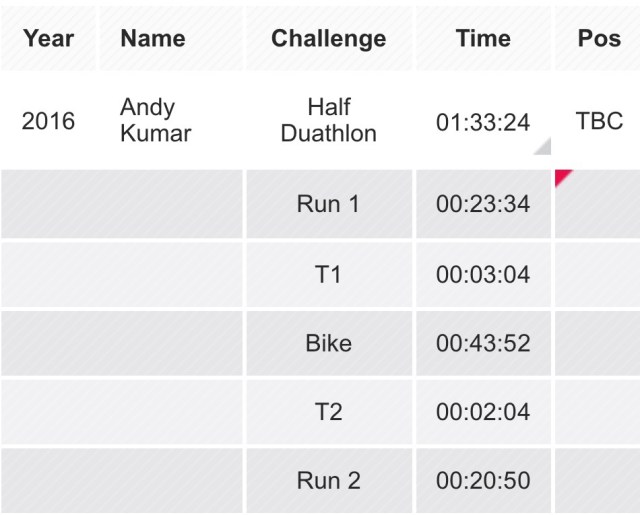Click the Run 1 time 00:23:34
The width and height of the screenshot is (640, 515).
pyautogui.click(x=483, y=204)
